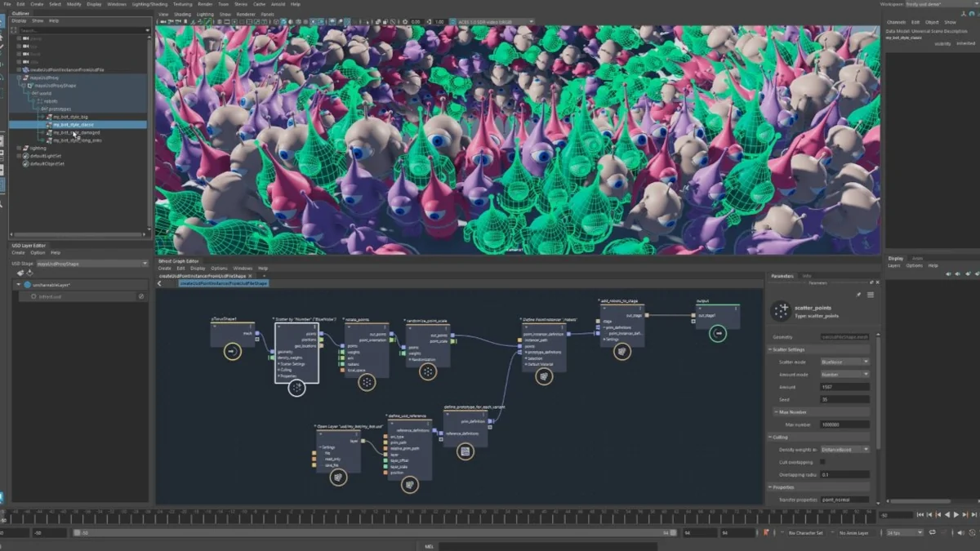Click the Open Layer node icon
This screenshot has width=980, height=551.
(338, 477)
